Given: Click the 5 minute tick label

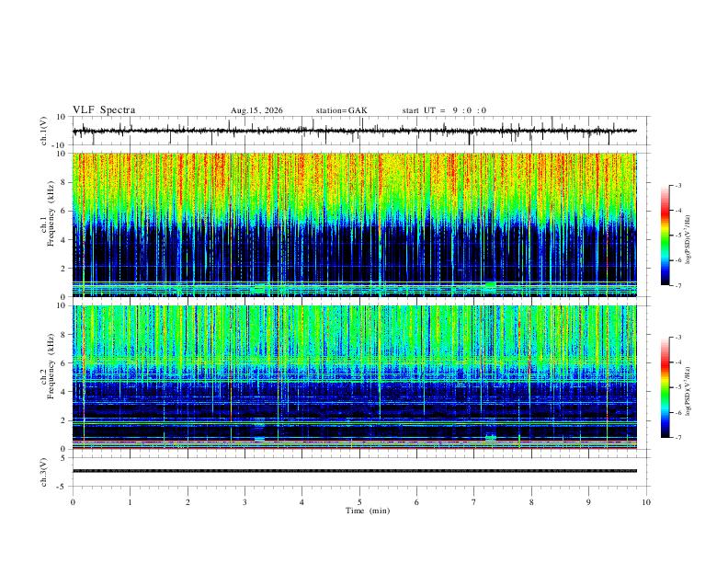Looking at the screenshot, I should point(359,502).
